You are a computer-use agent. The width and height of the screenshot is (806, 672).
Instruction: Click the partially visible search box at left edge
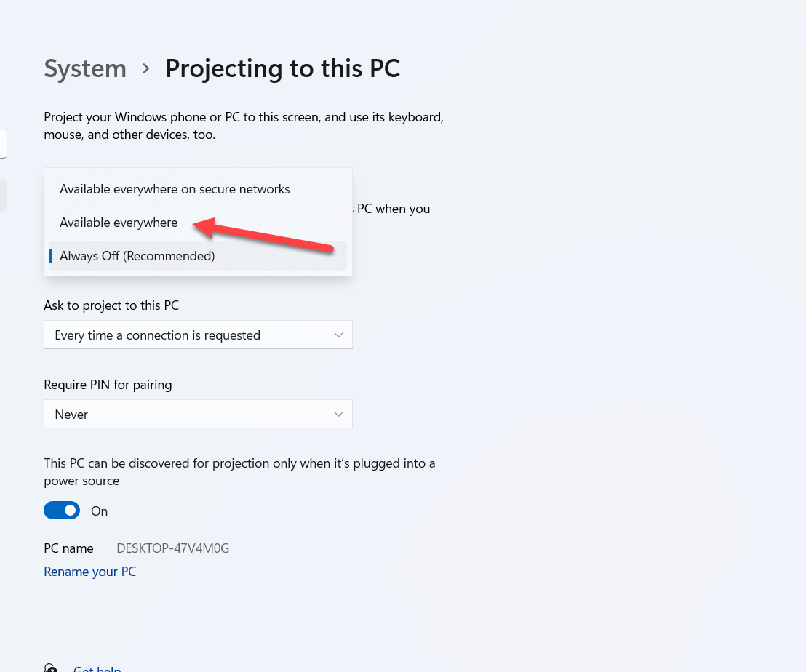tap(3, 143)
